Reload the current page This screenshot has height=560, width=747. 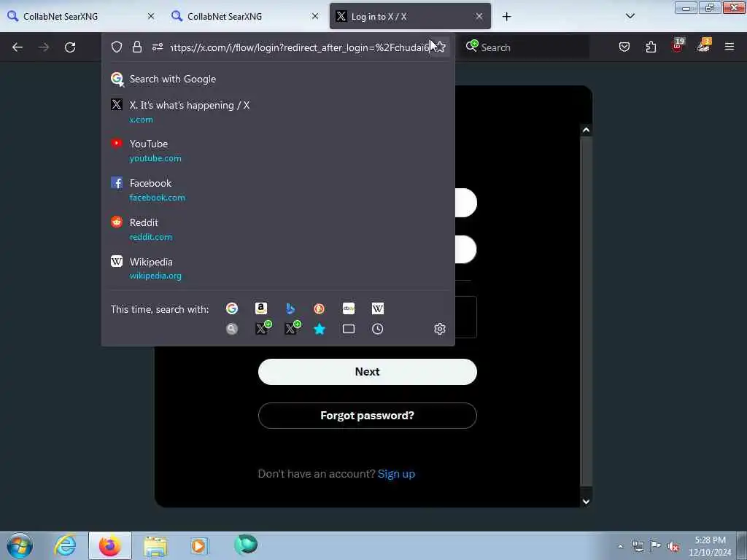pyautogui.click(x=70, y=47)
